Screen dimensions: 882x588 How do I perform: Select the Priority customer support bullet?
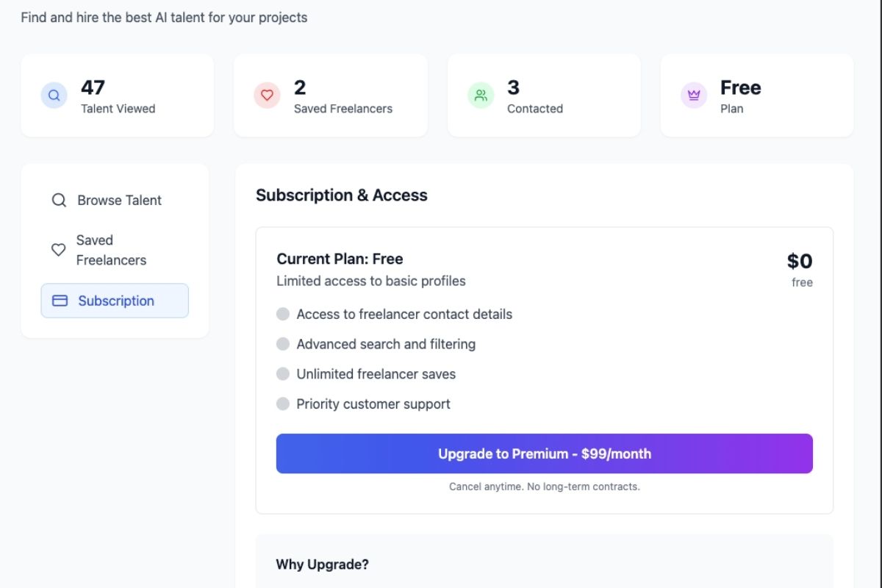click(x=283, y=404)
